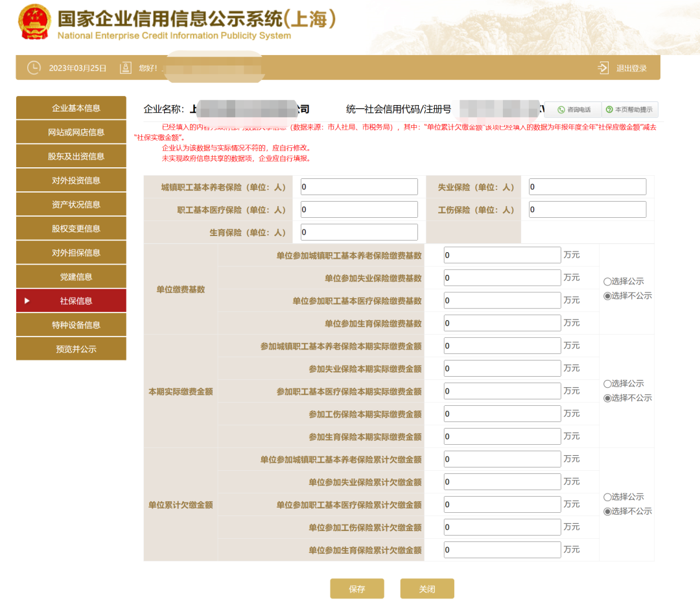Click the 咨询电话 phone button

click(x=574, y=110)
